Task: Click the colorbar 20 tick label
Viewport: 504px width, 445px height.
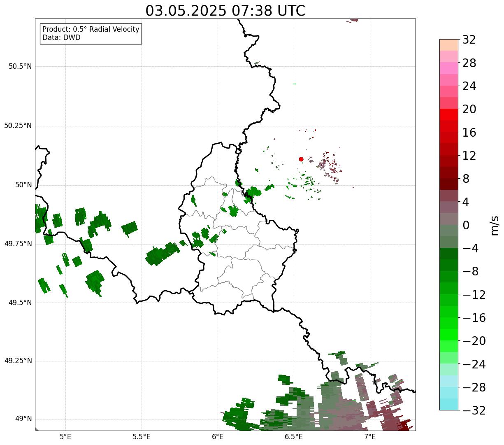Action: 469,110
